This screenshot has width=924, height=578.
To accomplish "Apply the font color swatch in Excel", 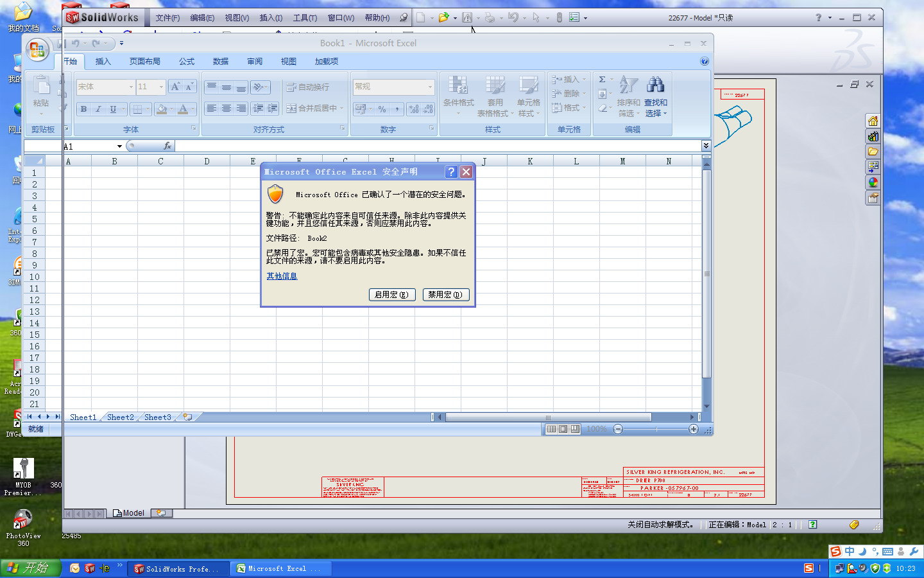I will pyautogui.click(x=183, y=109).
